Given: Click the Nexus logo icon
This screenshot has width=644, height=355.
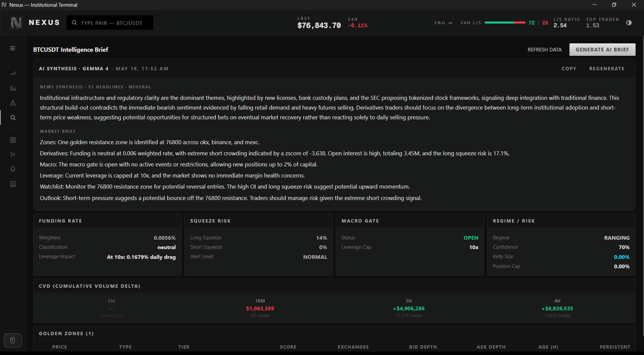Looking at the screenshot, I should 16,23.
